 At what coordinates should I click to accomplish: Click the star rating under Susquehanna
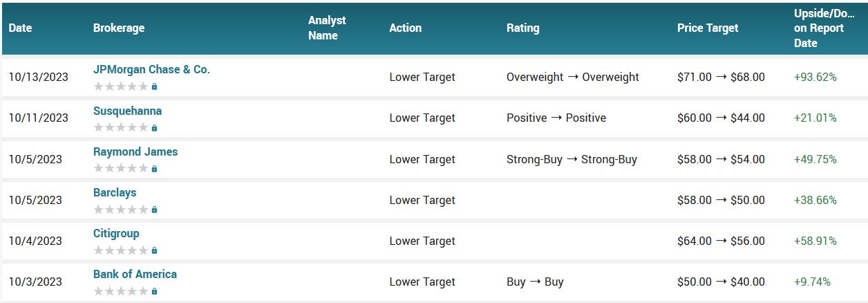tap(121, 127)
